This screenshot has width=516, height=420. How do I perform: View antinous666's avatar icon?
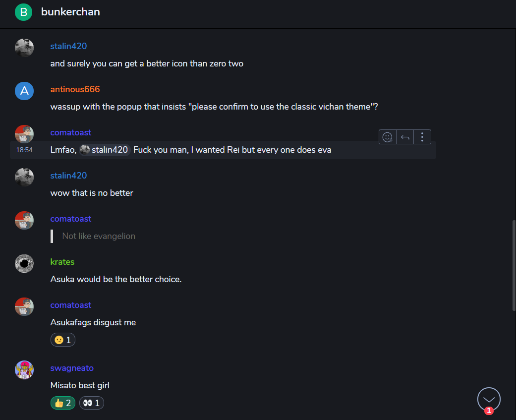click(x=24, y=91)
